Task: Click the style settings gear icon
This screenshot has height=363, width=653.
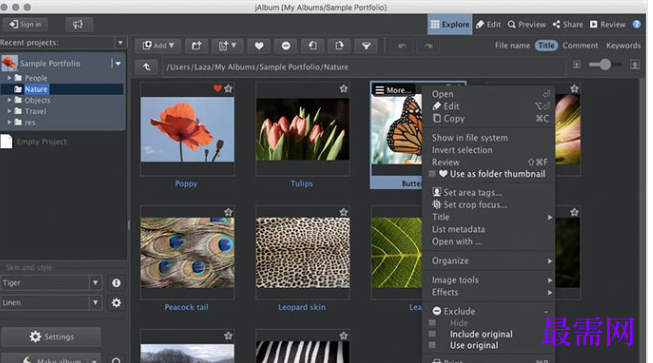Action: pyautogui.click(x=116, y=303)
